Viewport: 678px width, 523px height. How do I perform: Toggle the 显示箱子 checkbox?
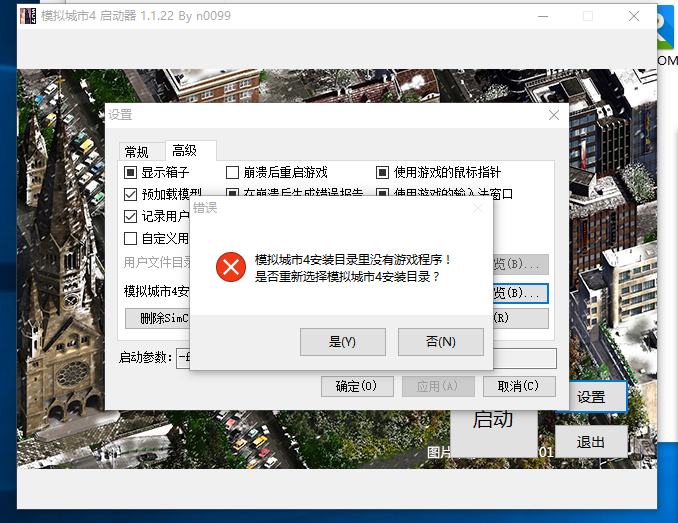[x=130, y=173]
